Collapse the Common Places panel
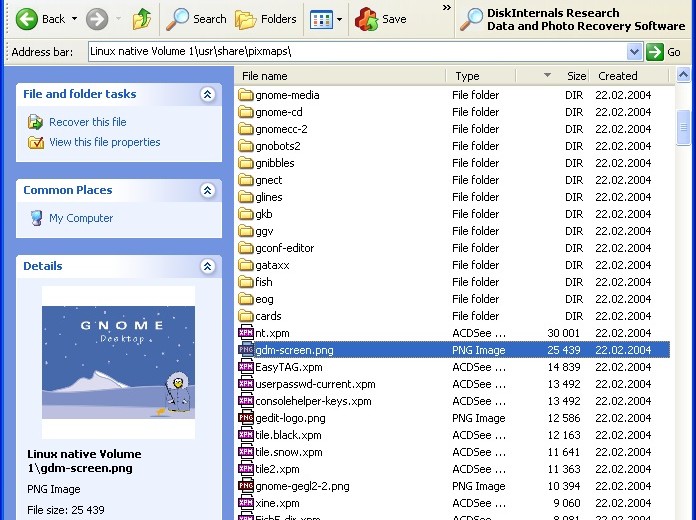This screenshot has height=520, width=696. (x=207, y=190)
